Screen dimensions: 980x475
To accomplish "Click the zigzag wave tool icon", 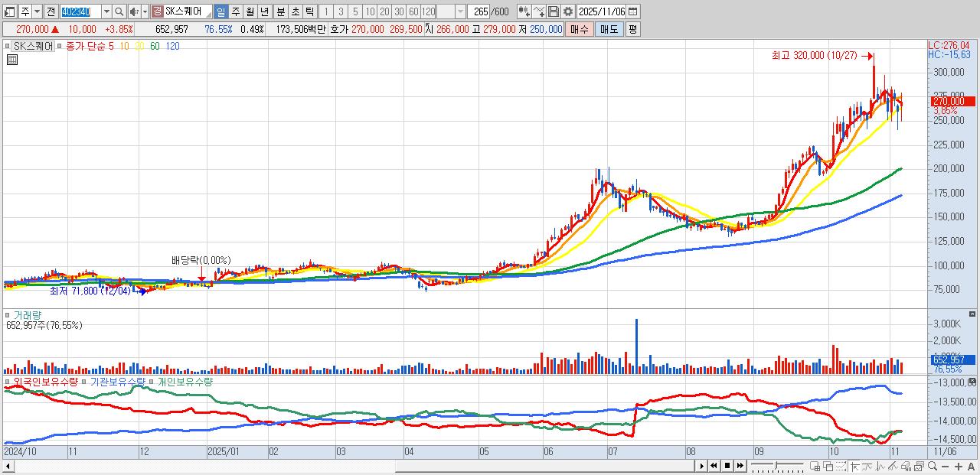I will (880, 467).
